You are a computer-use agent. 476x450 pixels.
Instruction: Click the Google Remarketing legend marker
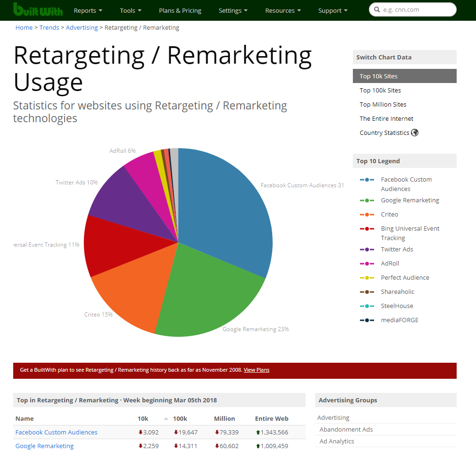click(x=367, y=200)
